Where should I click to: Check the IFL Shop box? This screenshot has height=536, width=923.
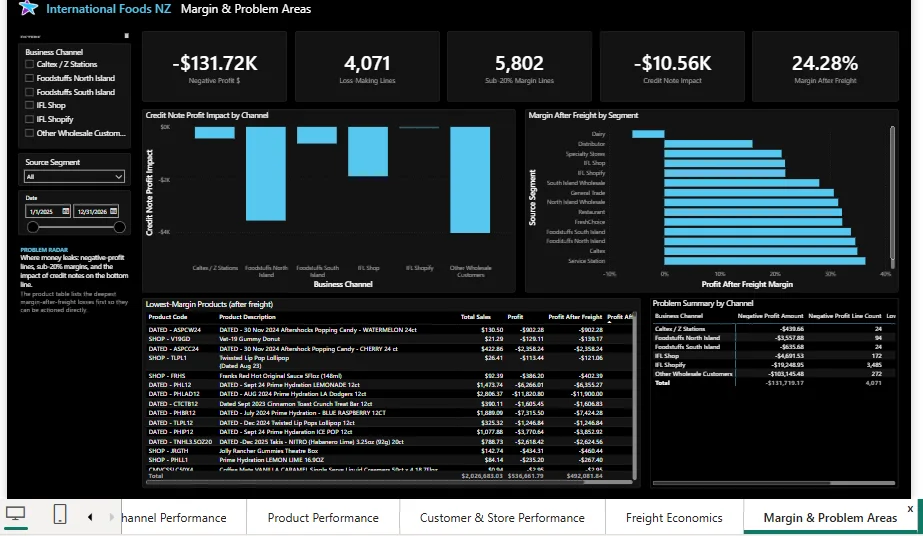29,105
